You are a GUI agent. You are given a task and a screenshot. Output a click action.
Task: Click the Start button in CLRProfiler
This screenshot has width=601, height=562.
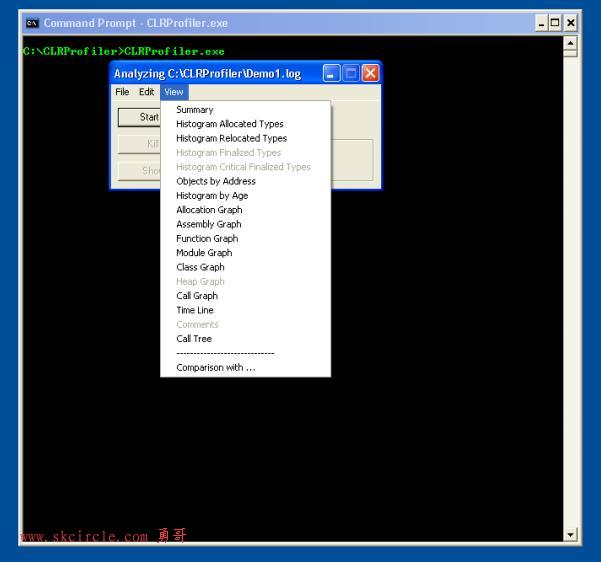tap(139, 117)
